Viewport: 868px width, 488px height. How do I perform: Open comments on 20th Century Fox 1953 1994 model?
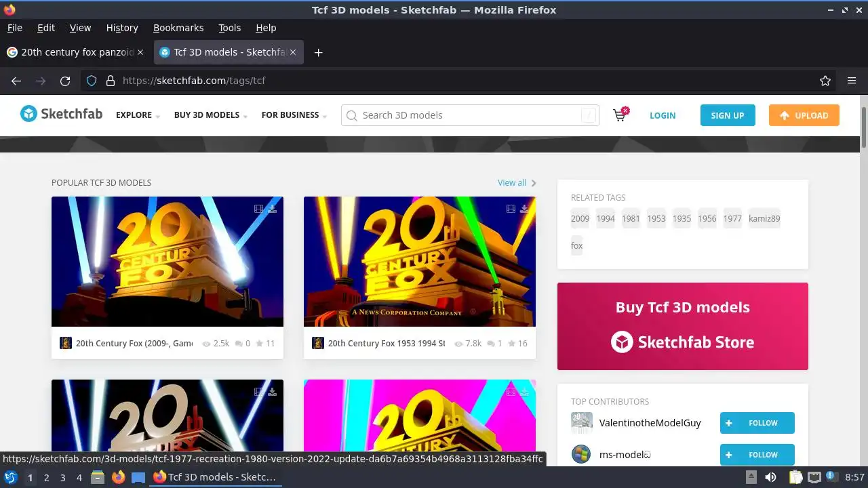click(x=494, y=344)
